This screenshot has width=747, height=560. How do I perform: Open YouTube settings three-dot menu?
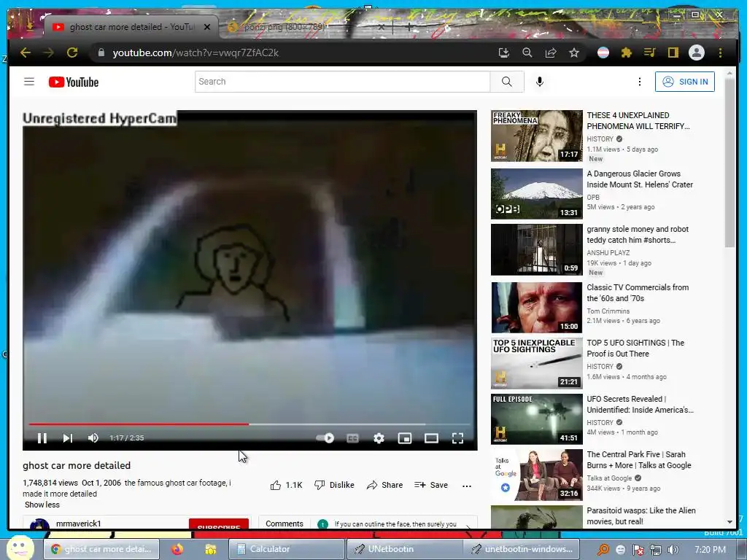tap(639, 82)
